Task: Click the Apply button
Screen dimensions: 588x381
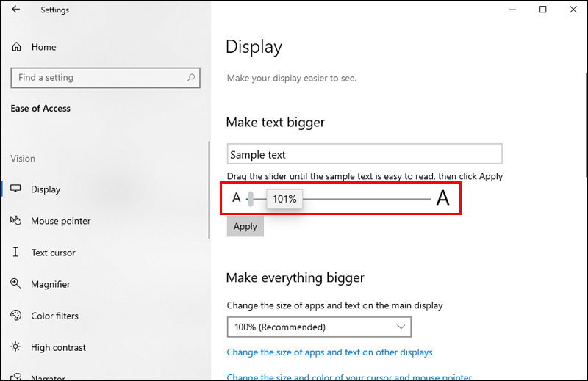Action: tap(245, 226)
